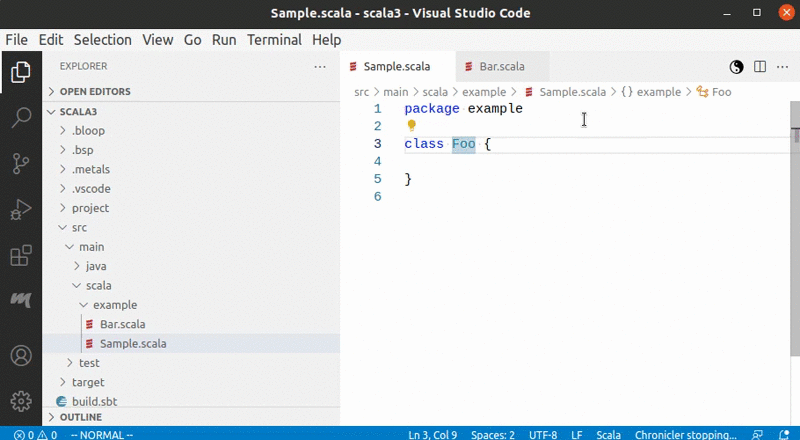Screen dimensions: 800x440
Task: Click the Ln 3, Col 9 status item
Action: 433,435
